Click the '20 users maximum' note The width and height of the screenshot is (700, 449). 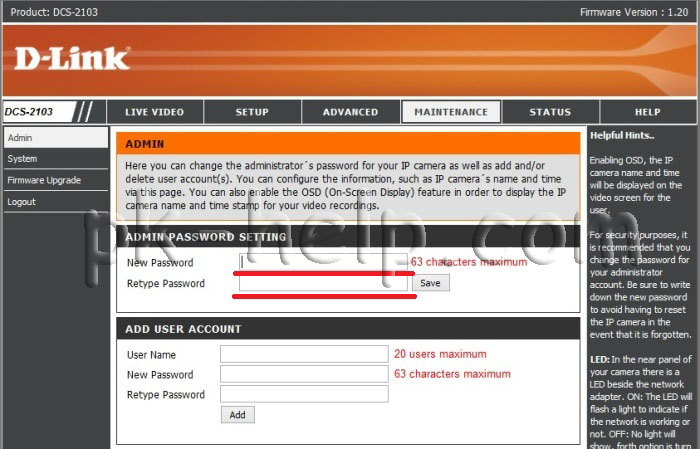[x=440, y=354]
